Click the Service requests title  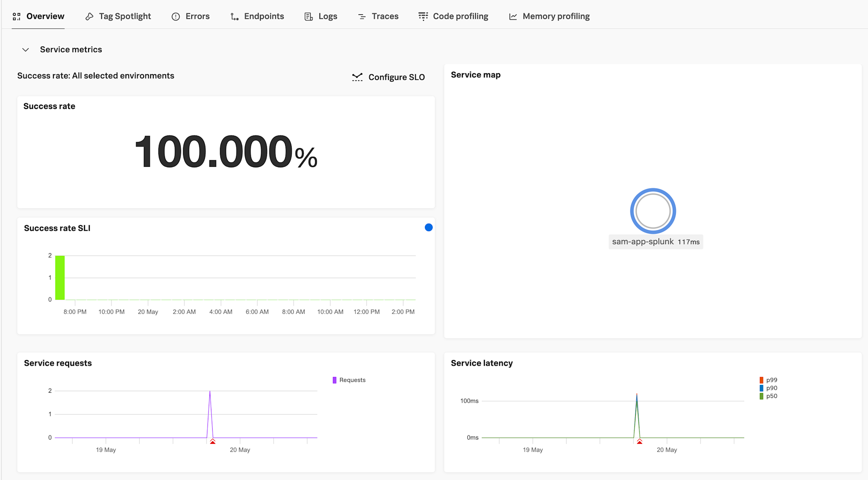click(x=58, y=363)
